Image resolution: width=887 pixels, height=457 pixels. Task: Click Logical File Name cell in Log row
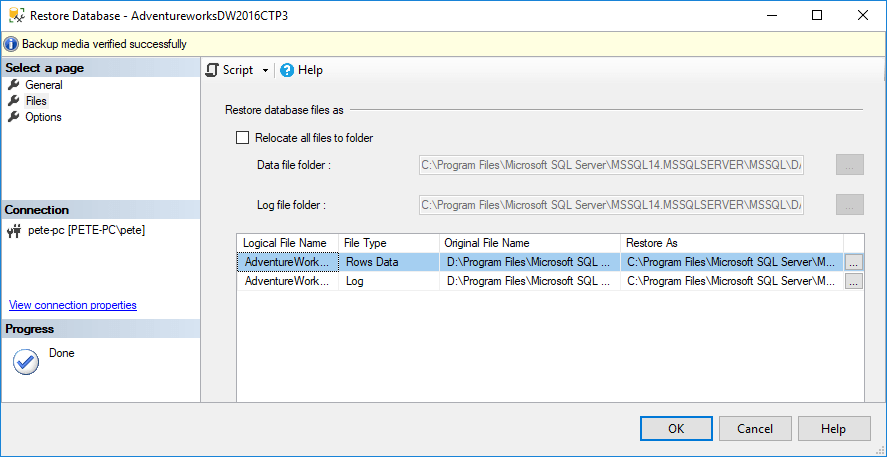pos(287,281)
